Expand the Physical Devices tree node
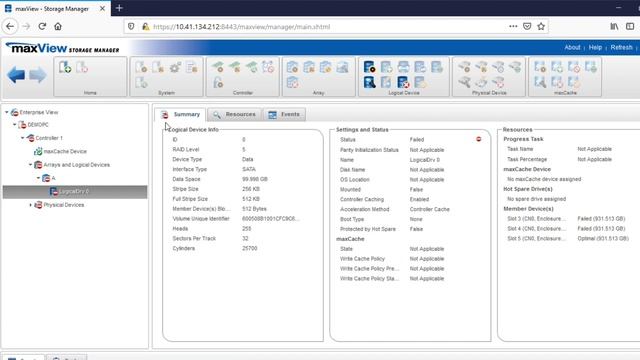Viewport: 640px width, 360px height. [31, 204]
